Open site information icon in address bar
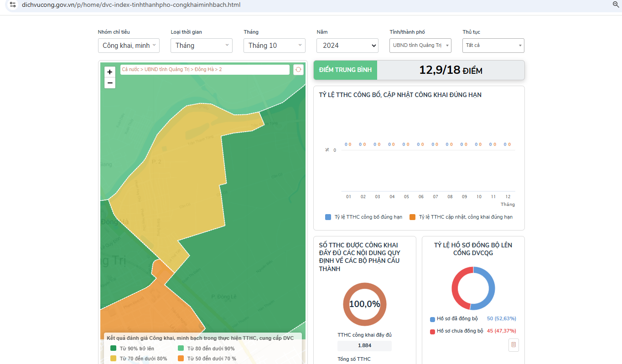This screenshot has width=622, height=364. point(13,5)
